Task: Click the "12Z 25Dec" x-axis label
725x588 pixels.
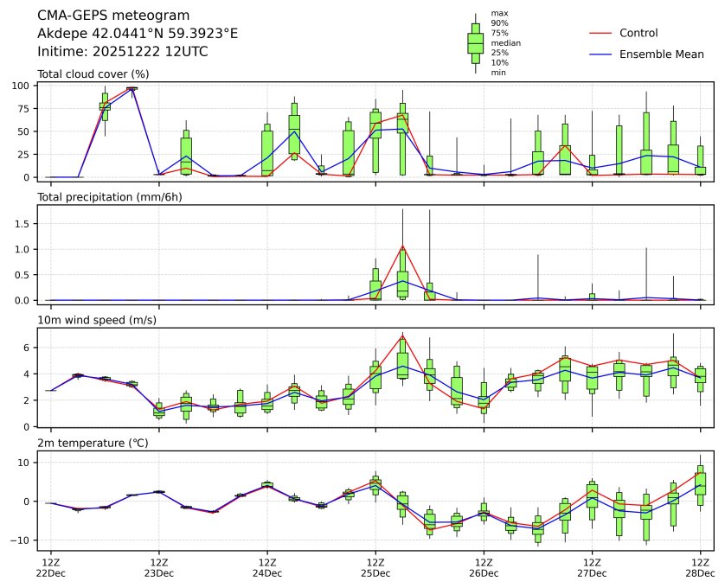Action: (x=375, y=567)
